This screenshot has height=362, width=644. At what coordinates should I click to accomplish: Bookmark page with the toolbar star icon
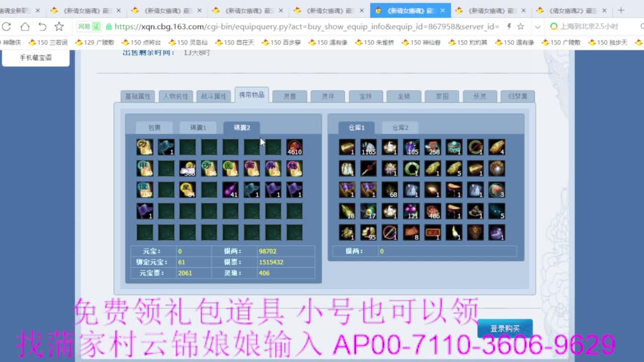point(59,27)
